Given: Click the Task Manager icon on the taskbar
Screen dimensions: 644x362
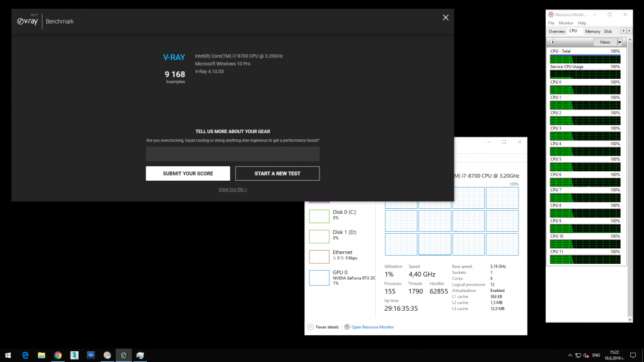Looking at the screenshot, I should pyautogui.click(x=140, y=354).
